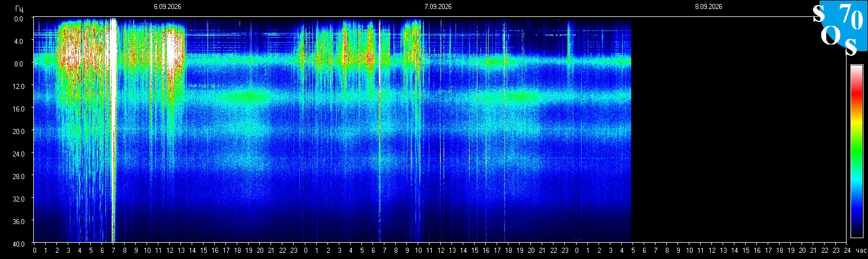Click the 8.09.2026 date label
Screen dimensions: 868x259
point(708,7)
